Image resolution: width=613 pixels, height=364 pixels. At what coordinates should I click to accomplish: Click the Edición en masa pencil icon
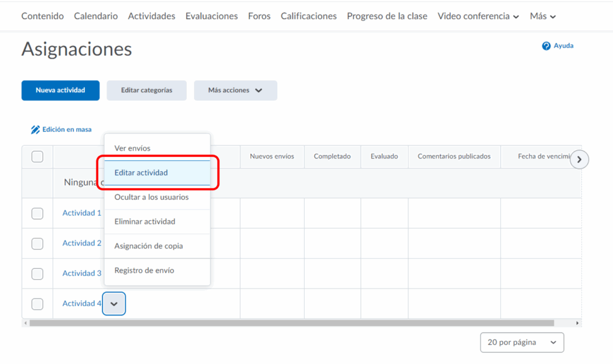tap(35, 130)
